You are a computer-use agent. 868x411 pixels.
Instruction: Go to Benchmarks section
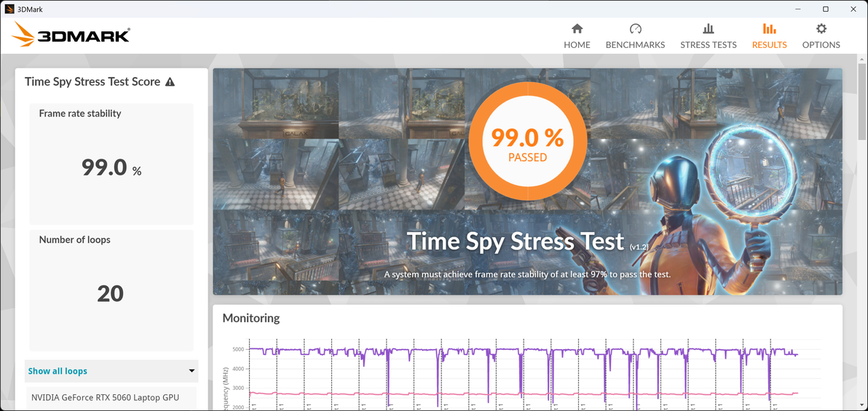pos(635,36)
